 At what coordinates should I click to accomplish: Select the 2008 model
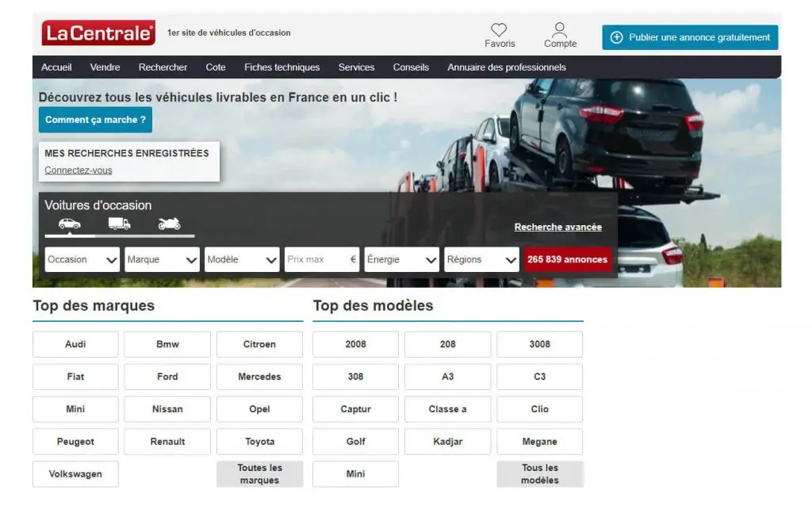click(356, 344)
